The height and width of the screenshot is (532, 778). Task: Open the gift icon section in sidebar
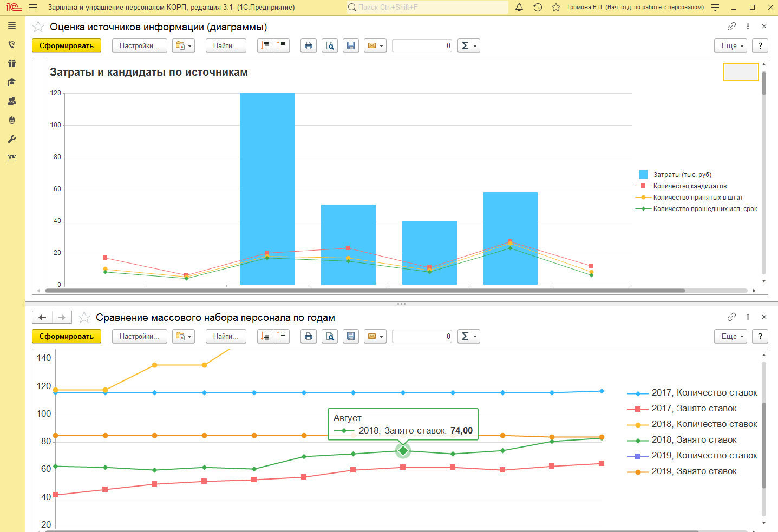pyautogui.click(x=12, y=63)
